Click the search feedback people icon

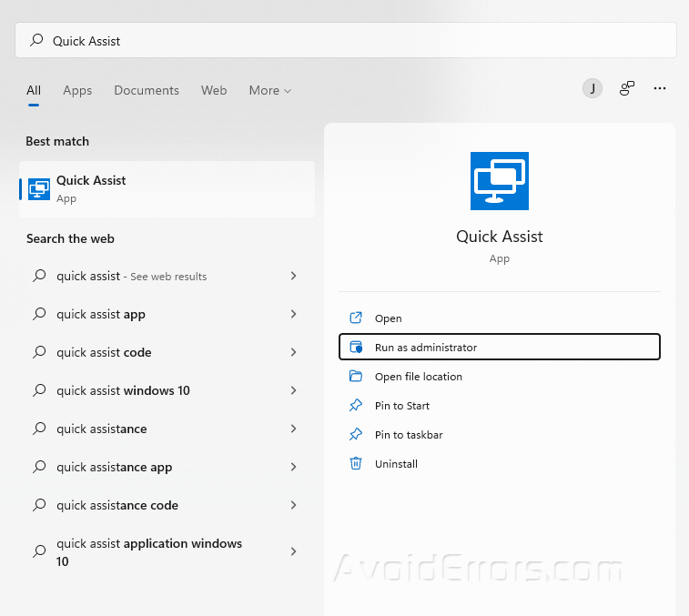[627, 88]
